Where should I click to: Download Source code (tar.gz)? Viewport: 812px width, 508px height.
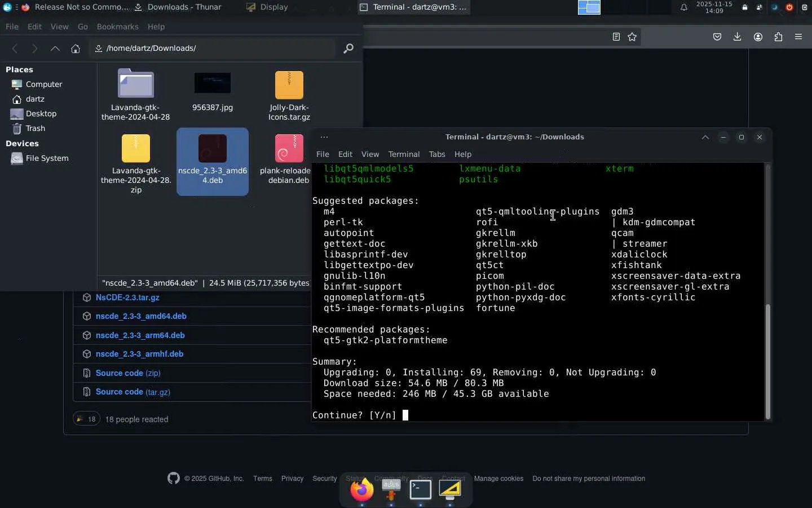[x=133, y=392]
